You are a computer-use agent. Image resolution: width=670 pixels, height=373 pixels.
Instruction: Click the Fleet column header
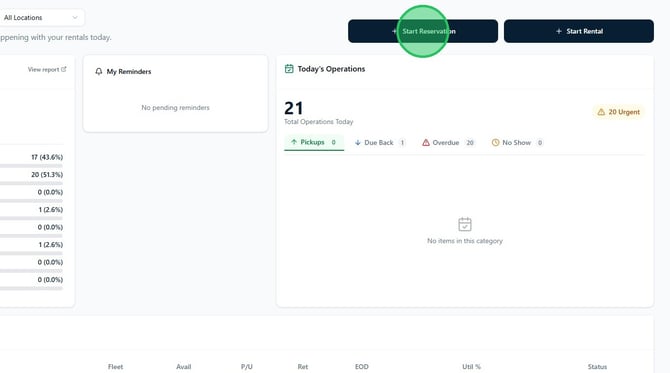pos(115,367)
